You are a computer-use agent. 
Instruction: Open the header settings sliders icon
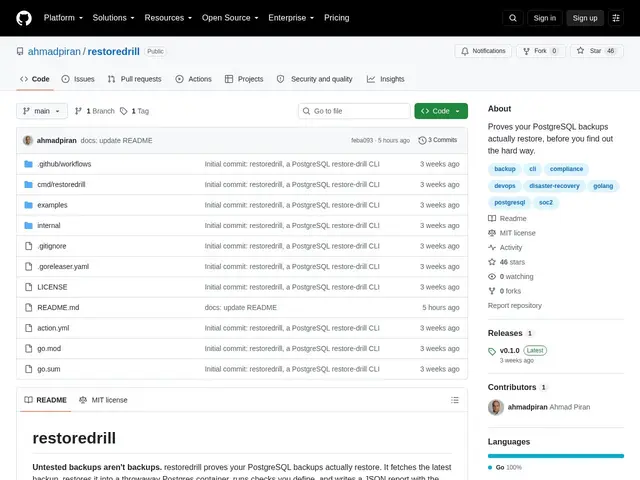click(616, 18)
